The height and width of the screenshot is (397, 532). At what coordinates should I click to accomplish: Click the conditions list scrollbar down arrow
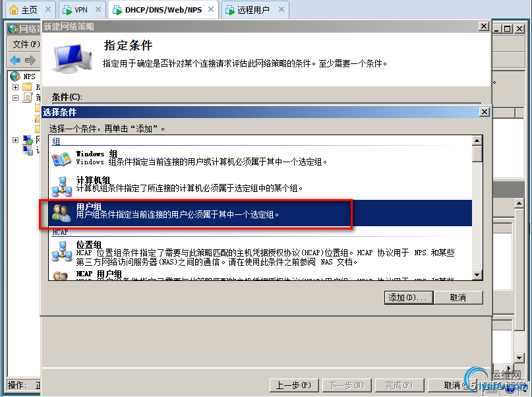click(477, 275)
